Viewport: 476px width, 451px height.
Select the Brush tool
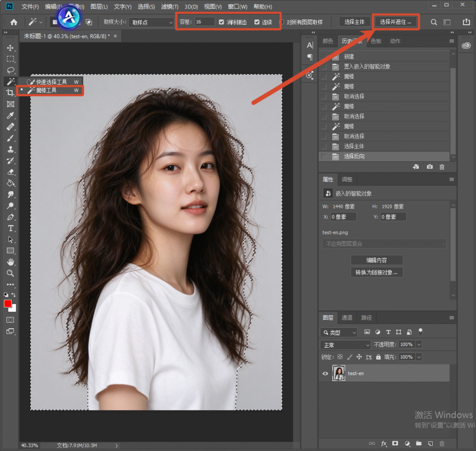pyautogui.click(x=10, y=138)
